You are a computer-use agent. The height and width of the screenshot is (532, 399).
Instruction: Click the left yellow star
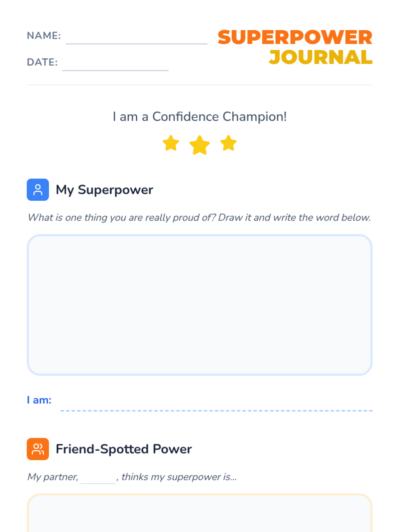pyautogui.click(x=171, y=143)
